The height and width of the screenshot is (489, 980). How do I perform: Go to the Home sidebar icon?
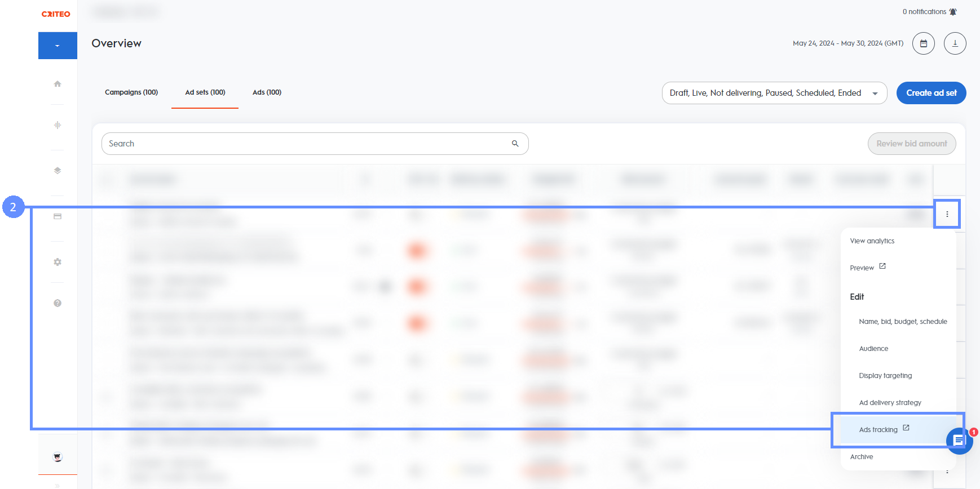coord(58,84)
